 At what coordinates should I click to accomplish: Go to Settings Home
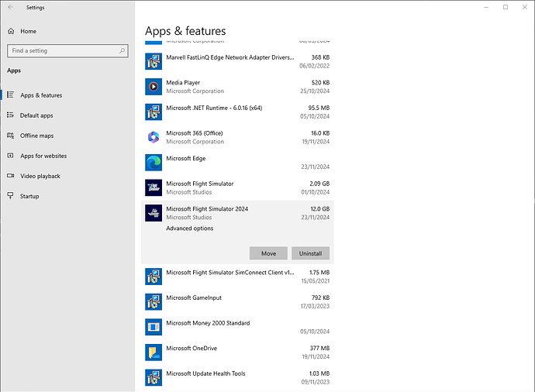point(67,31)
